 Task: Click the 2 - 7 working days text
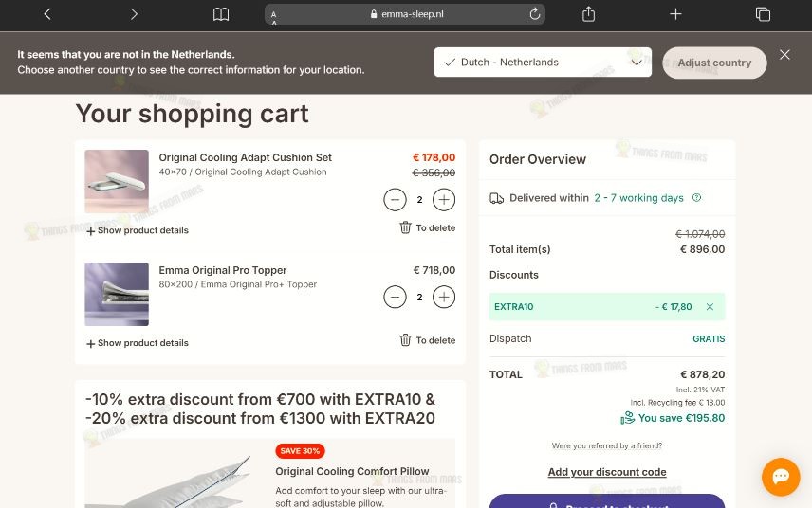(638, 198)
